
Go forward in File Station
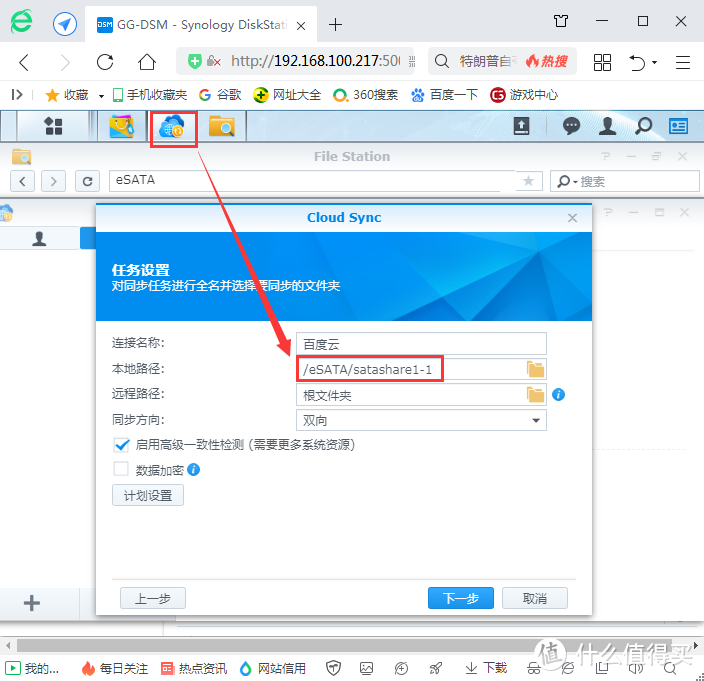pos(53,181)
